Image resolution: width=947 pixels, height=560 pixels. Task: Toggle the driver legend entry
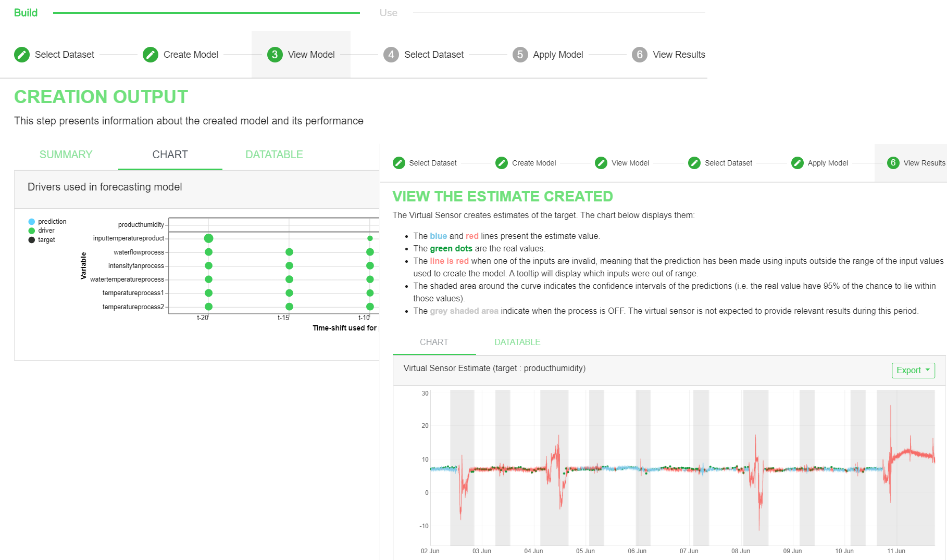click(42, 231)
